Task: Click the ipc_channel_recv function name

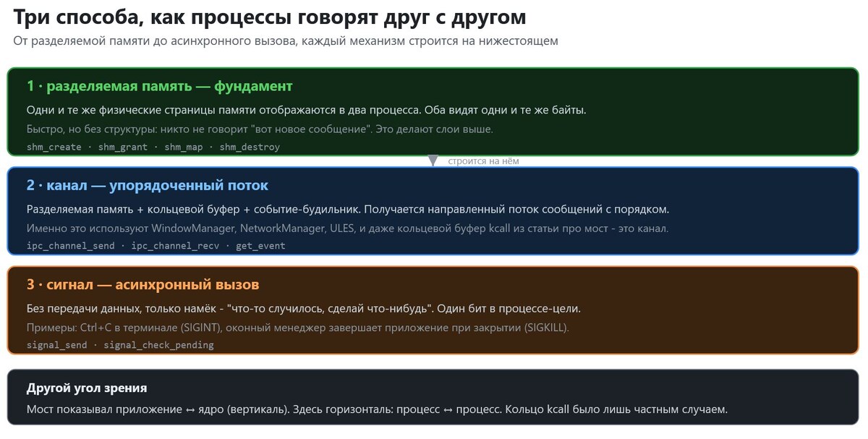Action: pos(175,246)
